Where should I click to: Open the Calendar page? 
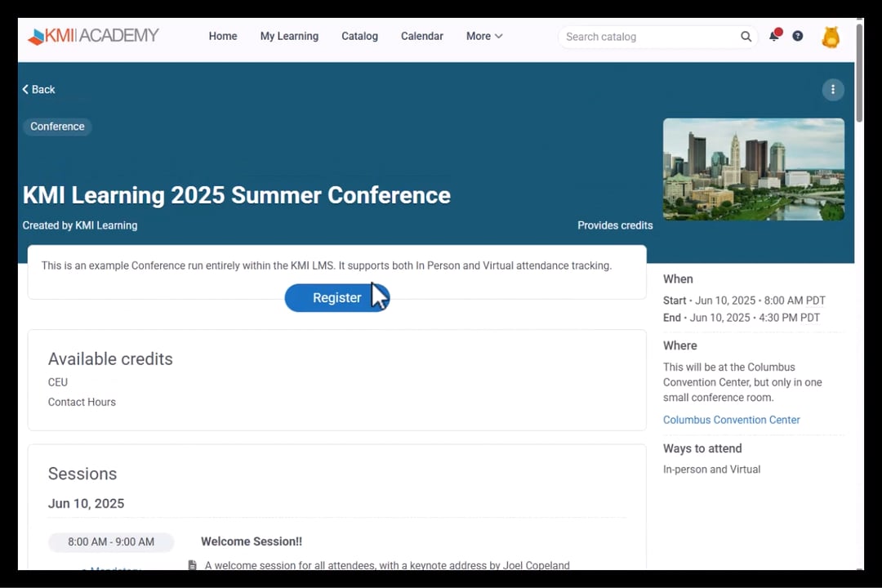tap(422, 36)
